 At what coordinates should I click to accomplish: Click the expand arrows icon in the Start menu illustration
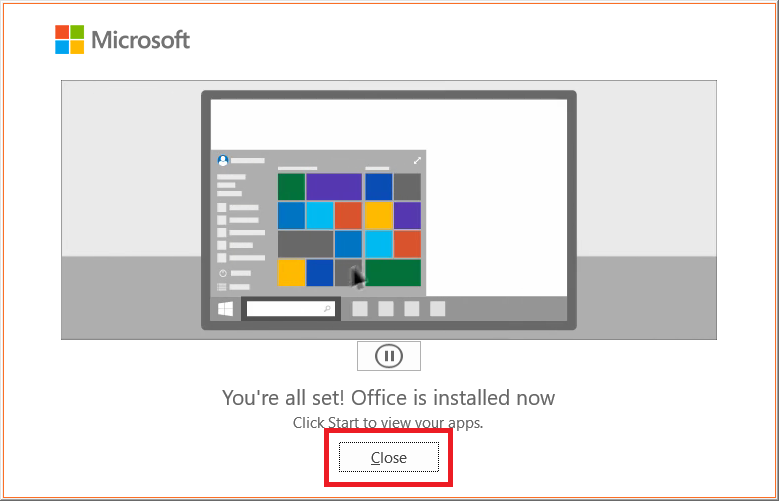point(417,160)
